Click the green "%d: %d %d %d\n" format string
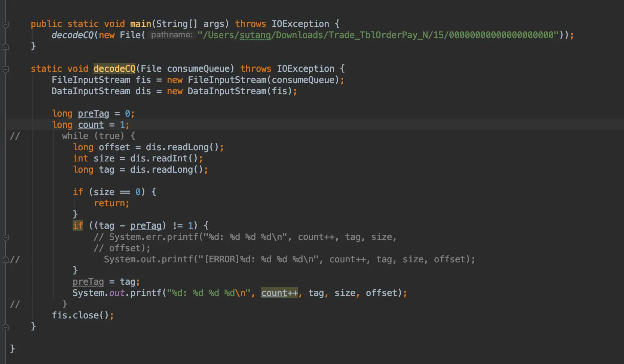 209,293
